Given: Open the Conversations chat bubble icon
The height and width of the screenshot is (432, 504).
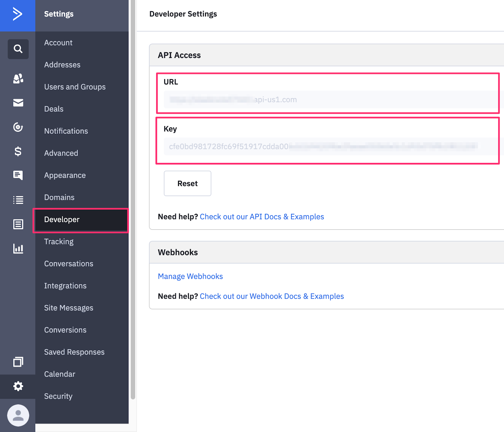Looking at the screenshot, I should (18, 175).
